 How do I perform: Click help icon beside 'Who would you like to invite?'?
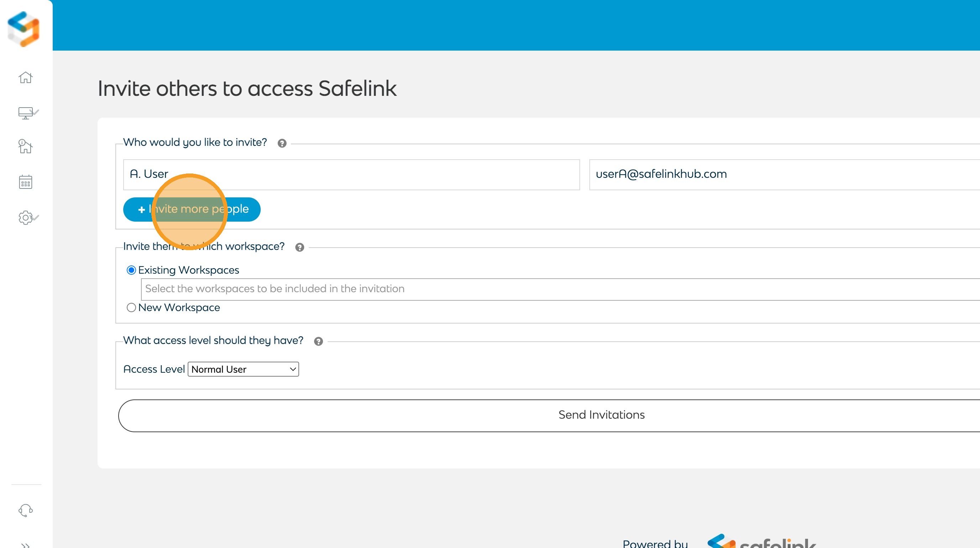282,144
